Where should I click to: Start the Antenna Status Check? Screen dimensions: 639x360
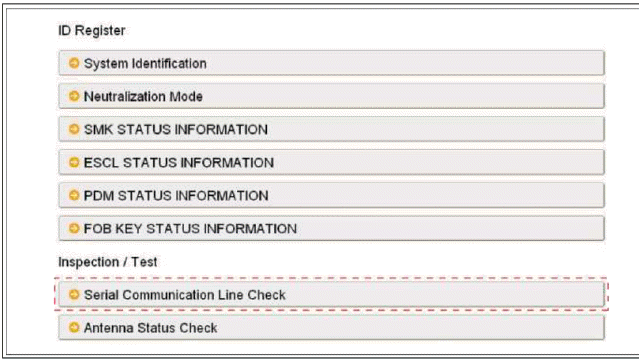(x=331, y=327)
